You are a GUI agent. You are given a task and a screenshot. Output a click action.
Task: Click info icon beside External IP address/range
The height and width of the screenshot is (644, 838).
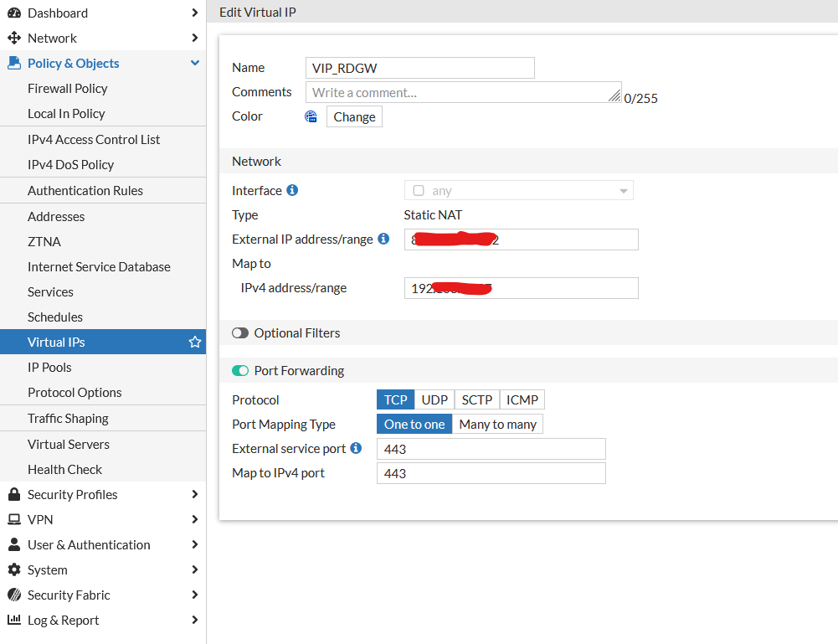point(383,239)
